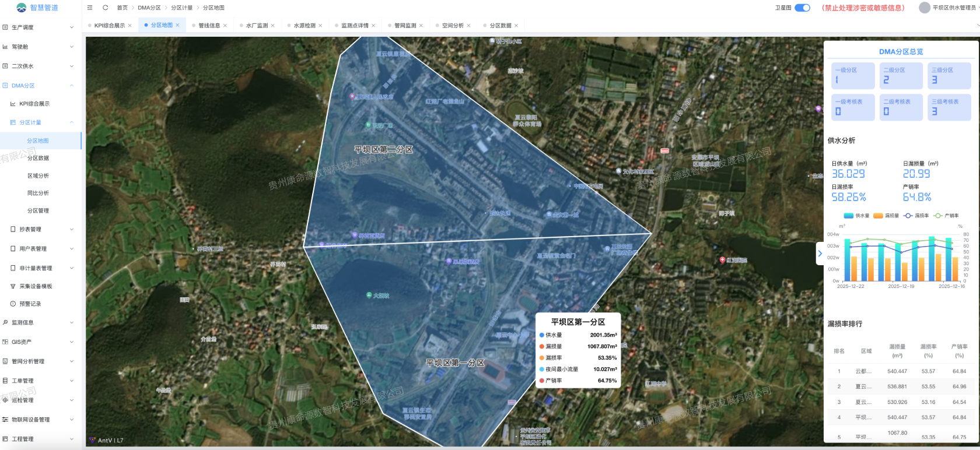Click the 预警记录 alert icon in sidebar
The height and width of the screenshot is (450, 980).
[x=13, y=304]
